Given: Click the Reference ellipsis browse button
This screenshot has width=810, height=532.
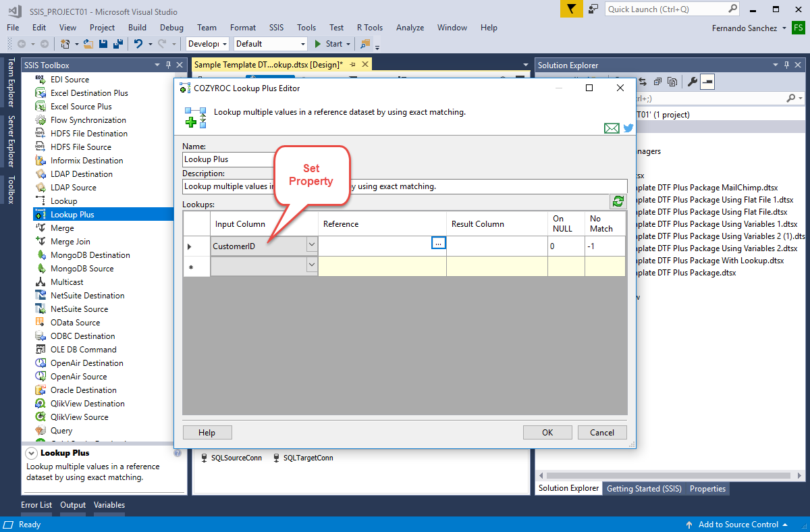Looking at the screenshot, I should (439, 242).
